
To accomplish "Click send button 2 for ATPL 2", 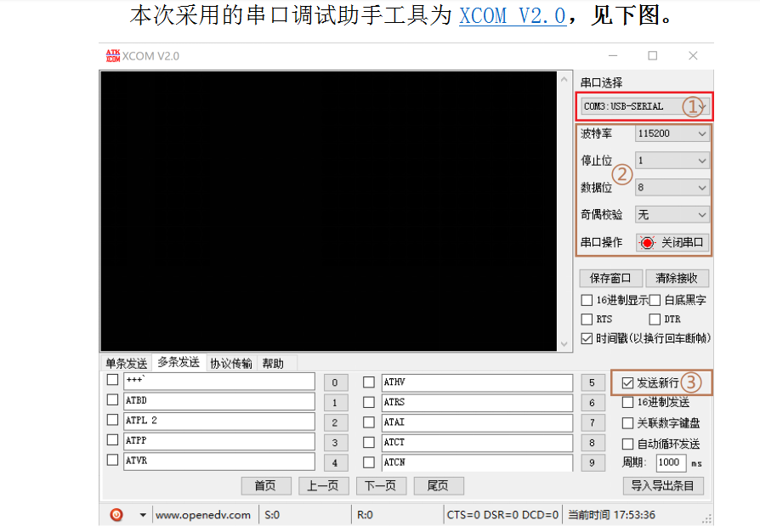I will tap(336, 422).
